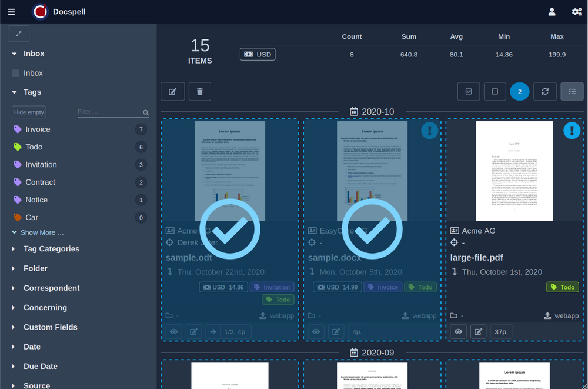The width and height of the screenshot is (588, 389).
Task: Click the tag Filter input field
Action: click(x=109, y=112)
